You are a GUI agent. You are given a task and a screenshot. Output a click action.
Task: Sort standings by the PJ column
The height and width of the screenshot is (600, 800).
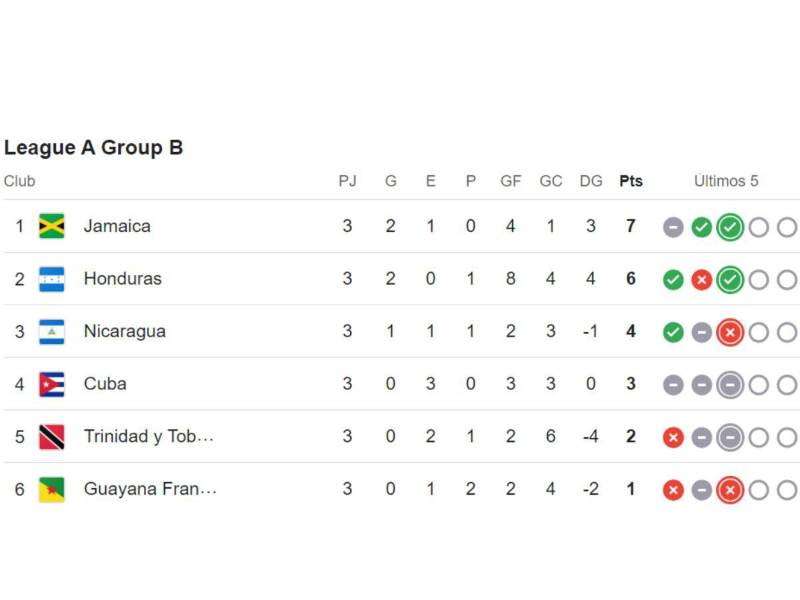[x=347, y=181]
